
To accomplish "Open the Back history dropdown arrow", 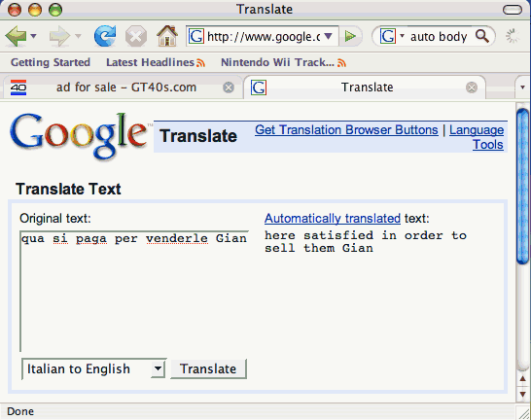I will 33,36.
